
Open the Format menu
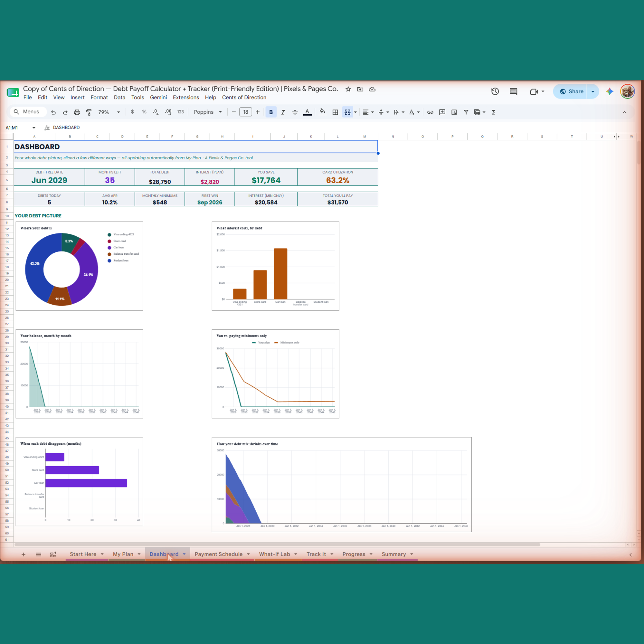click(99, 97)
